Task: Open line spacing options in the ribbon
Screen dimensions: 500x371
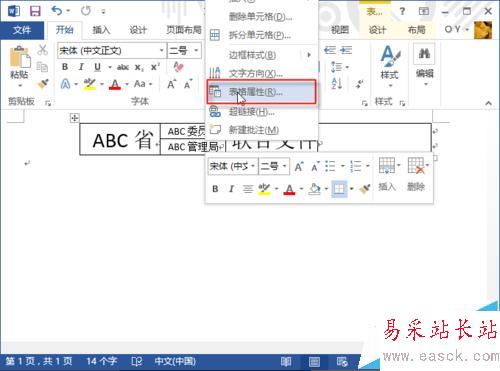Action: point(339,67)
